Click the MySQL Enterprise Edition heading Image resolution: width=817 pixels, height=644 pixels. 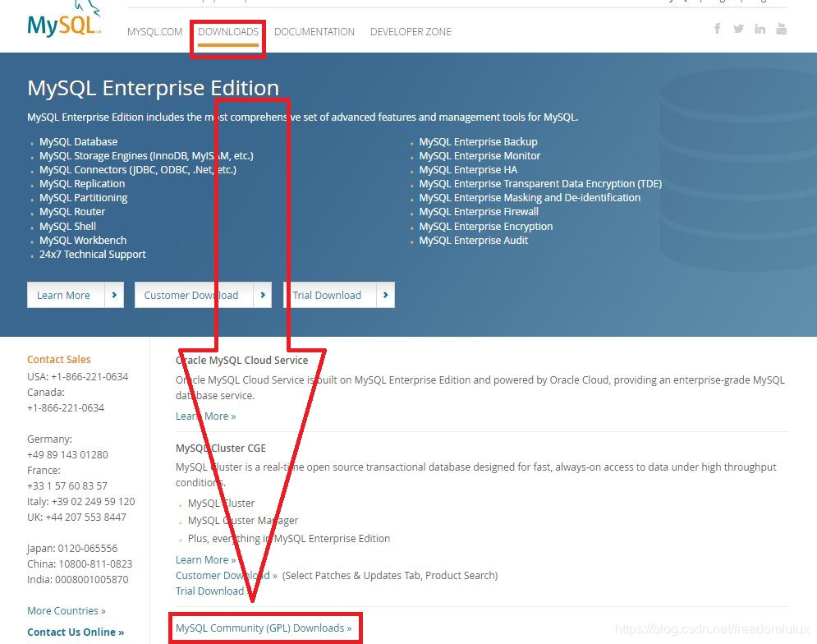[x=154, y=88]
